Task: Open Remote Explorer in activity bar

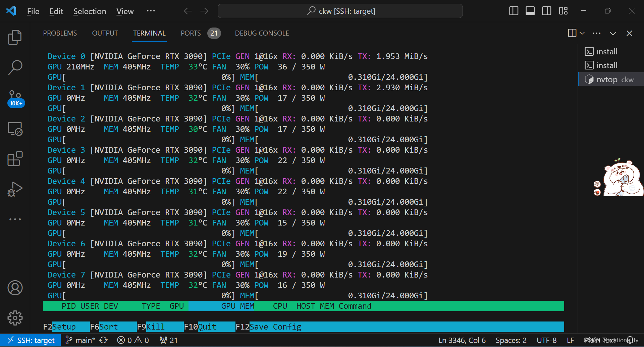Action: [x=15, y=129]
